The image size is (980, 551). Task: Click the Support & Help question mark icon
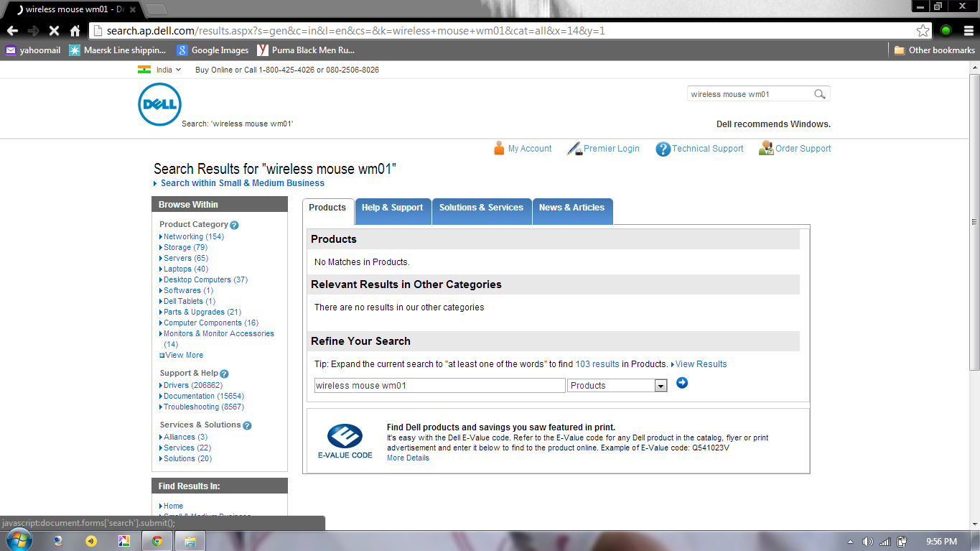click(x=224, y=374)
